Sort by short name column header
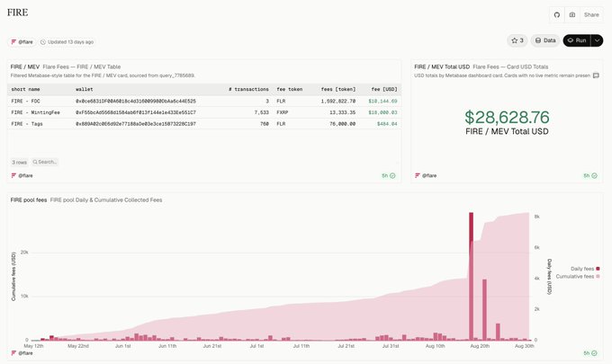Image resolution: width=612 pixels, height=364 pixels. pos(25,89)
